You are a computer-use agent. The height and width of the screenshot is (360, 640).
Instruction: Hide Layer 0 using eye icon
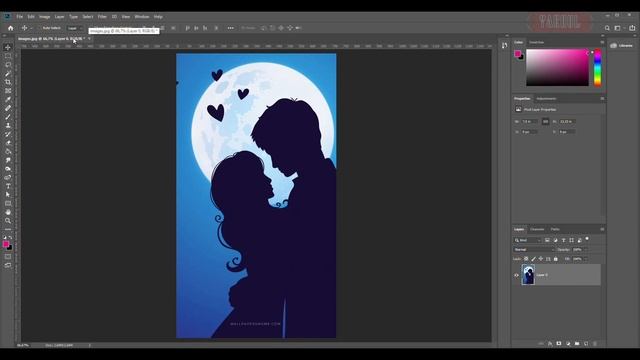[516, 275]
